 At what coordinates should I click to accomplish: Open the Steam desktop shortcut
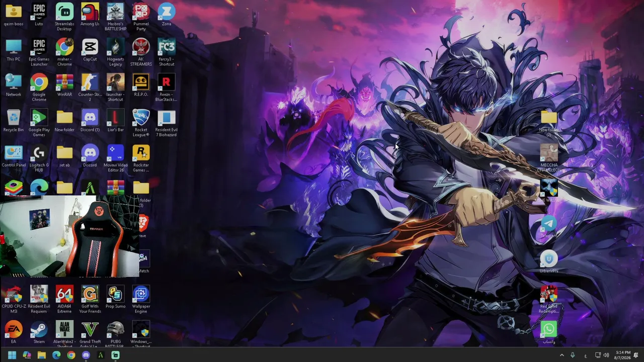pyautogui.click(x=39, y=332)
